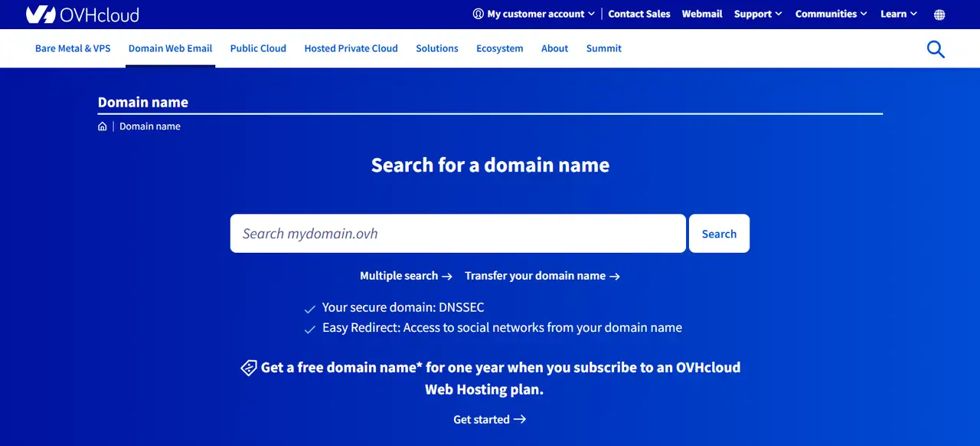The image size is (980, 446).
Task: Click the home breadcrumb icon
Action: point(103,126)
